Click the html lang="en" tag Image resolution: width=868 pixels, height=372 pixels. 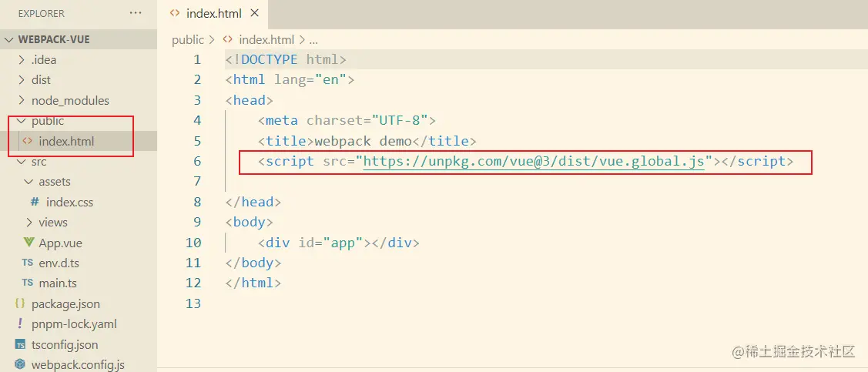[x=290, y=80]
